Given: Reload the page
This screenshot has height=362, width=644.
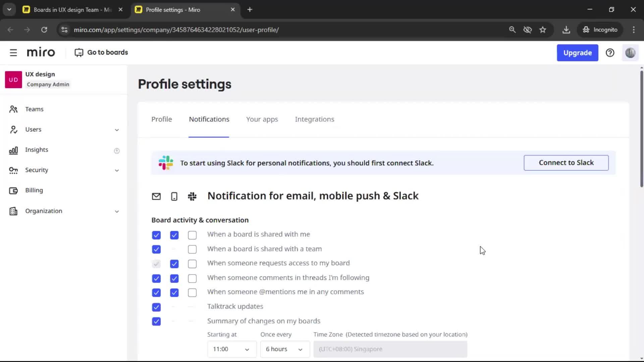Looking at the screenshot, I should coord(44,30).
